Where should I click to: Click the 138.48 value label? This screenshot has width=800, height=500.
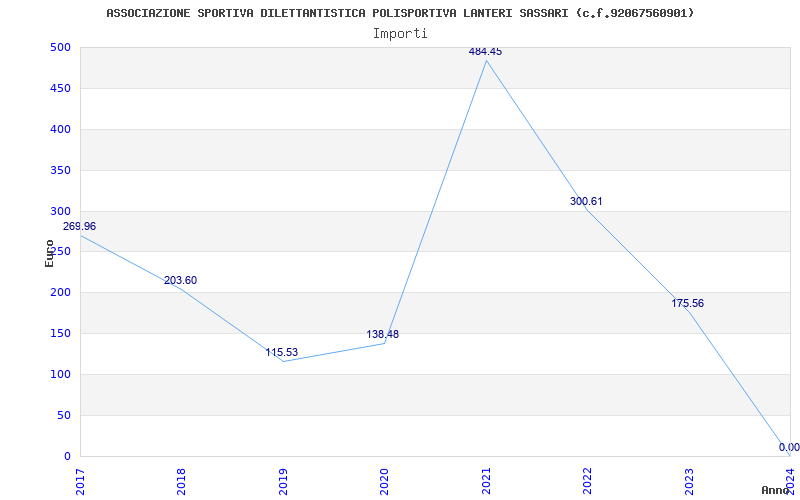click(383, 335)
